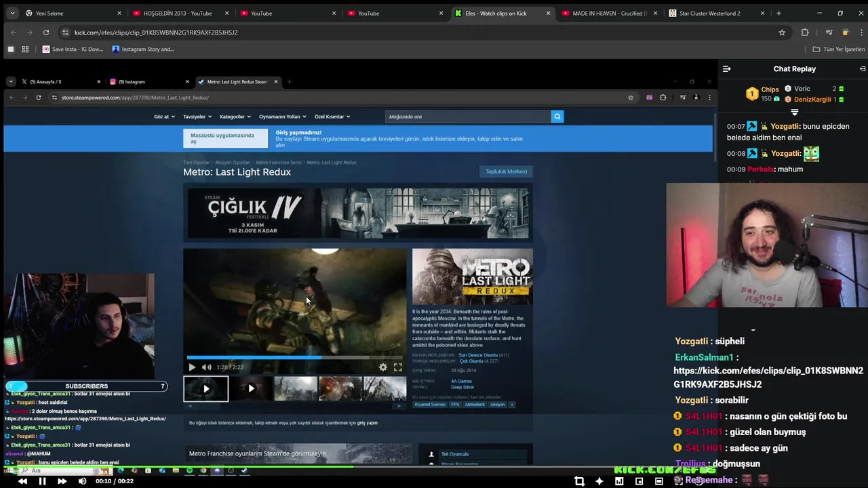
Task: Go back in the Chrome browser
Action: pos(13,32)
